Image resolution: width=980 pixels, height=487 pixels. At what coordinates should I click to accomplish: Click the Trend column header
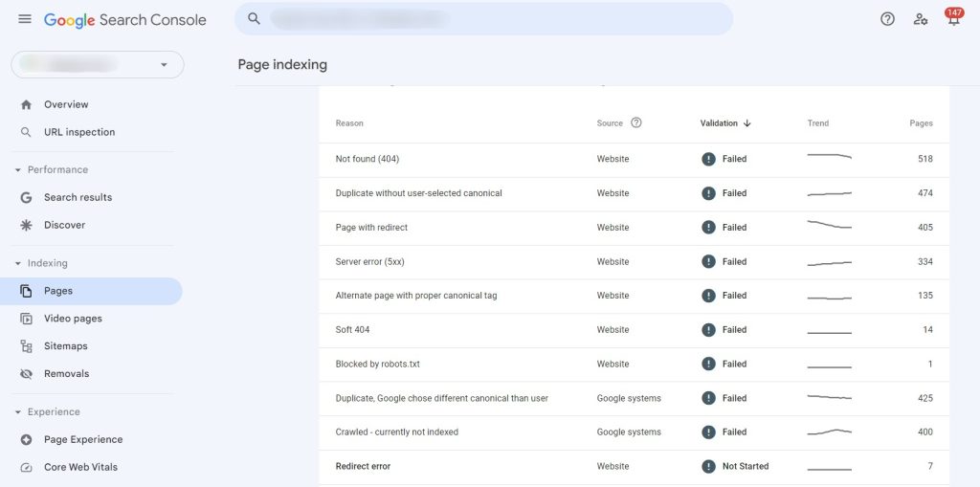coord(817,123)
